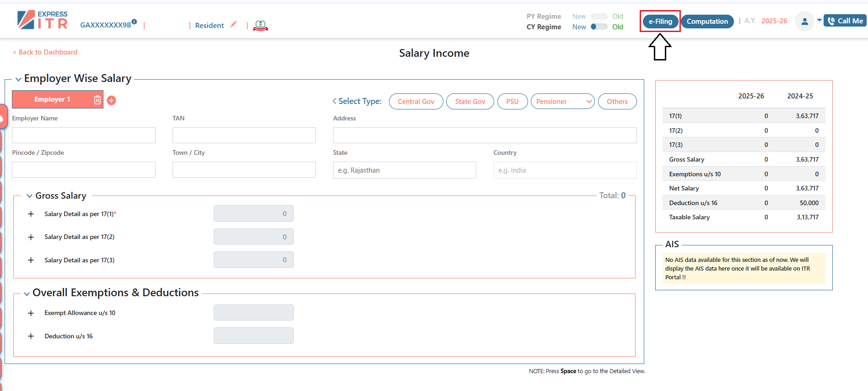Click the Employer Name input field
The width and height of the screenshot is (868, 391).
point(84,136)
